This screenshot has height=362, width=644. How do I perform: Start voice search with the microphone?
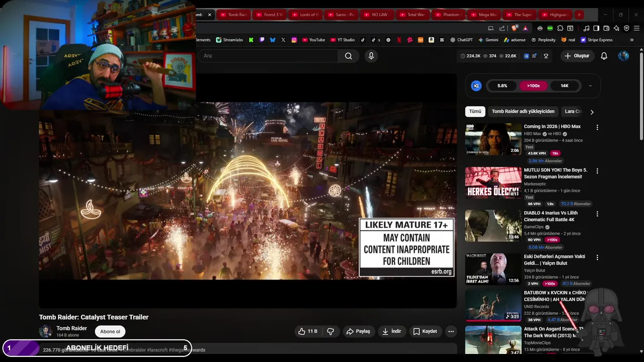pos(371,56)
